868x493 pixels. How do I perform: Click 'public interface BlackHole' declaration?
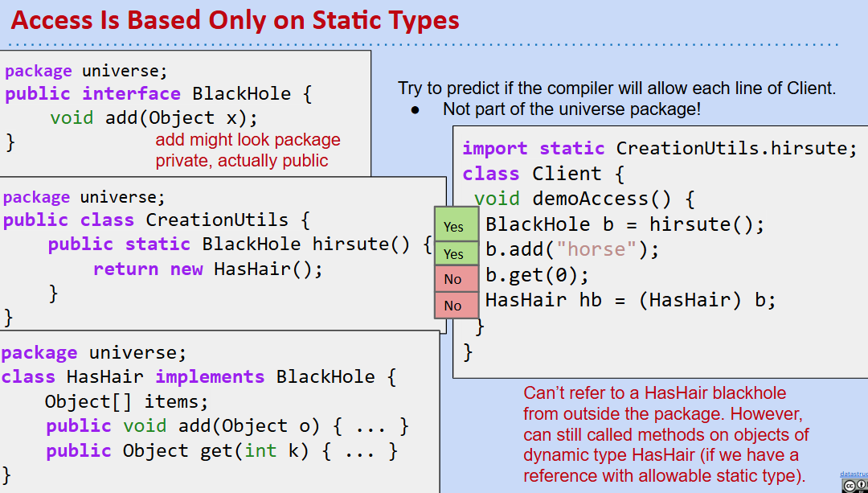158,93
